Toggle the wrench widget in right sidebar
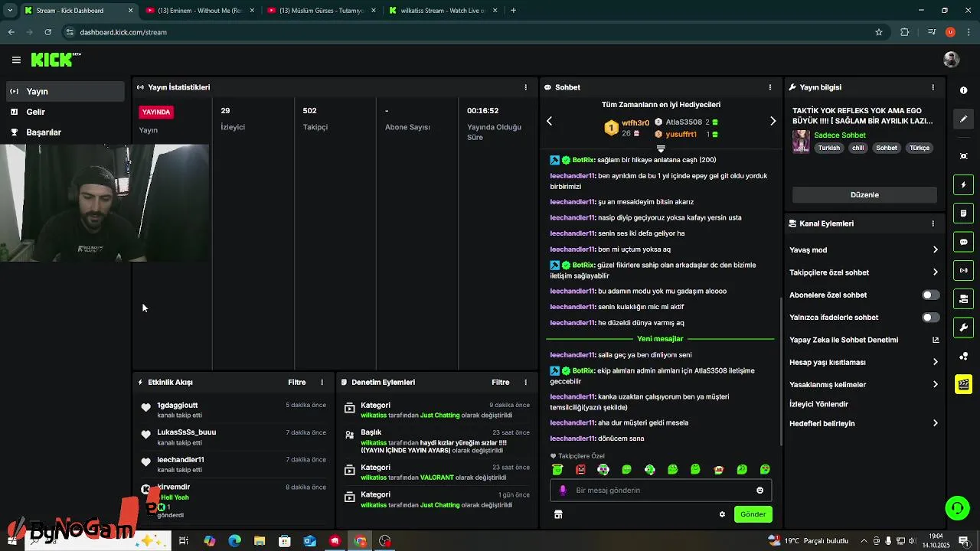Viewport: 980px width, 551px height. pyautogui.click(x=963, y=328)
